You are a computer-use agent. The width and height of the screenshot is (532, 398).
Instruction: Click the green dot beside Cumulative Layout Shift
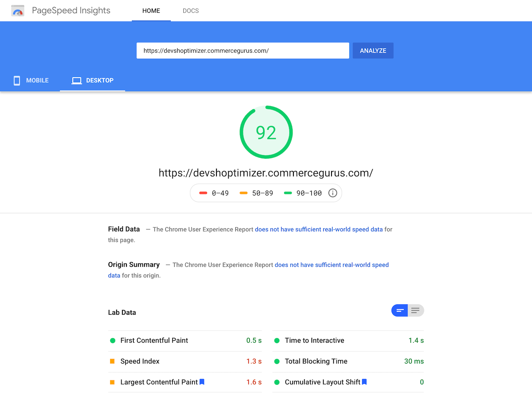pos(277,382)
